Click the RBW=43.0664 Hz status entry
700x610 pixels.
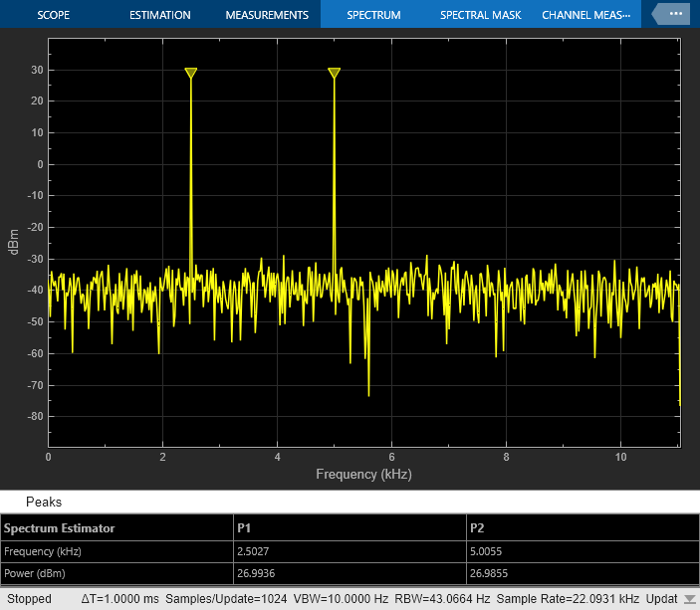pyautogui.click(x=442, y=599)
